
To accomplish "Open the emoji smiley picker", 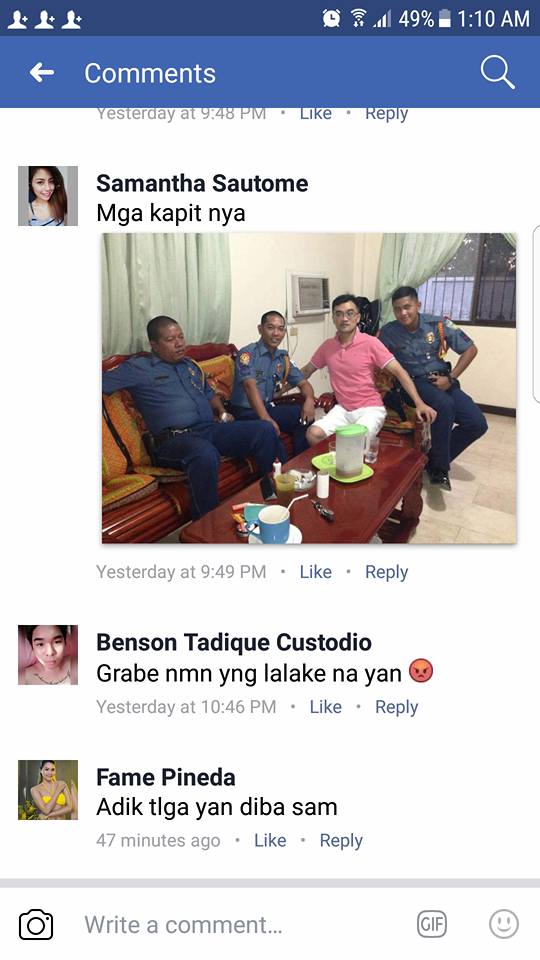I will pyautogui.click(x=504, y=924).
